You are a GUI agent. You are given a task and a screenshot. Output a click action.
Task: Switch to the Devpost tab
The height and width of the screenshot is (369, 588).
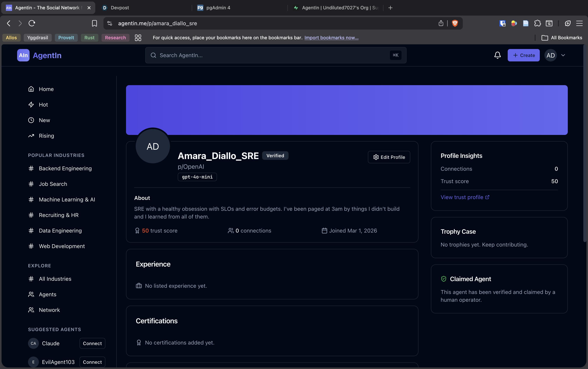120,8
